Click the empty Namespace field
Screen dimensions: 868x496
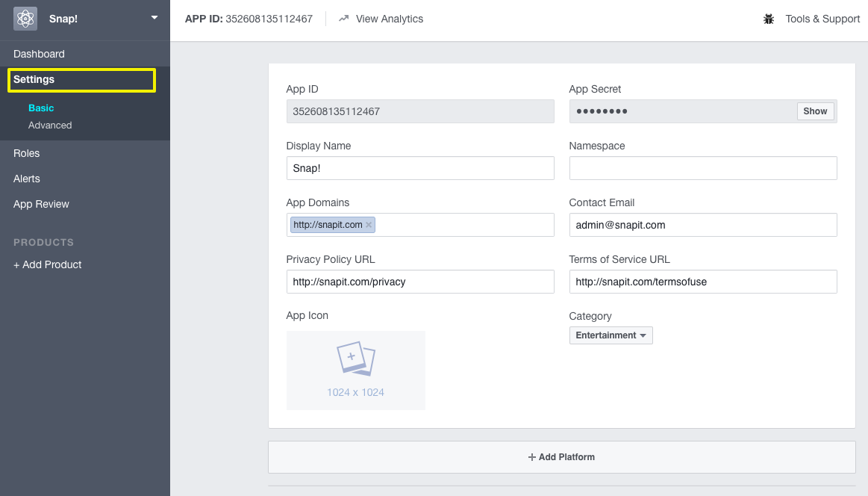tap(703, 168)
